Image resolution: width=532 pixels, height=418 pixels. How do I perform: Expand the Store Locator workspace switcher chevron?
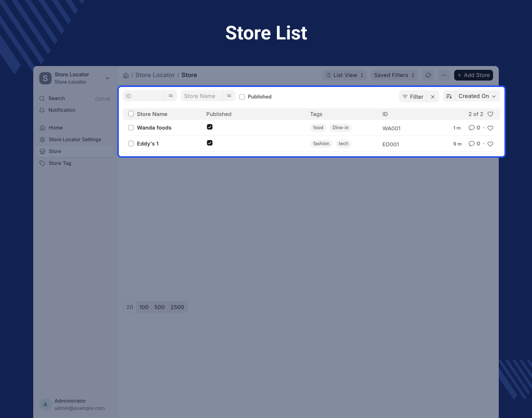coord(107,78)
